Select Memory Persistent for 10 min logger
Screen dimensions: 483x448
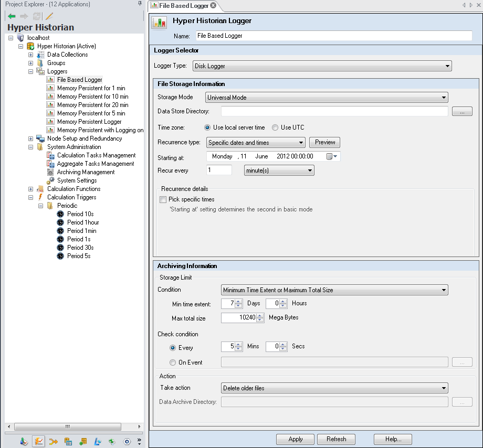(x=92, y=97)
